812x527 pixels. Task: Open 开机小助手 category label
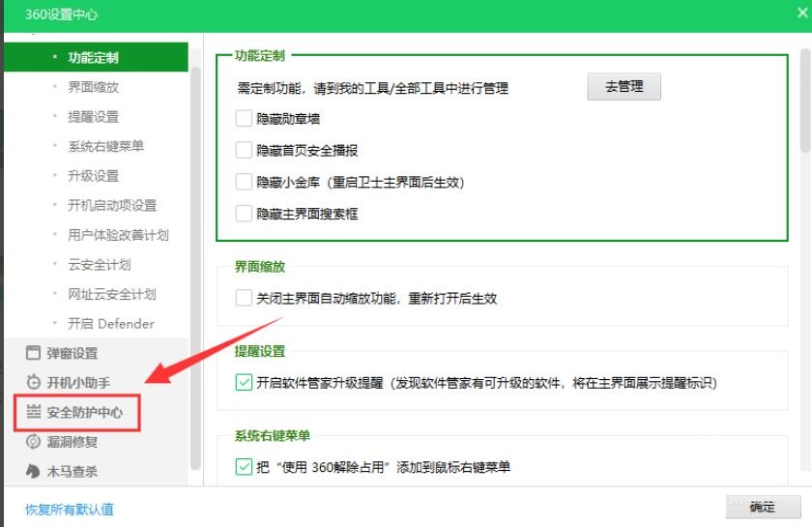(x=78, y=382)
